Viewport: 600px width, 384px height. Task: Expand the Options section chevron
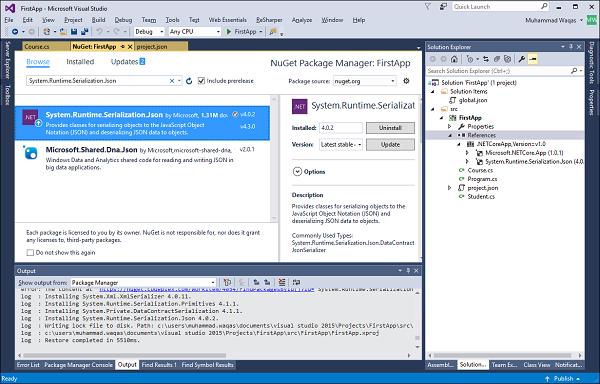(x=297, y=172)
